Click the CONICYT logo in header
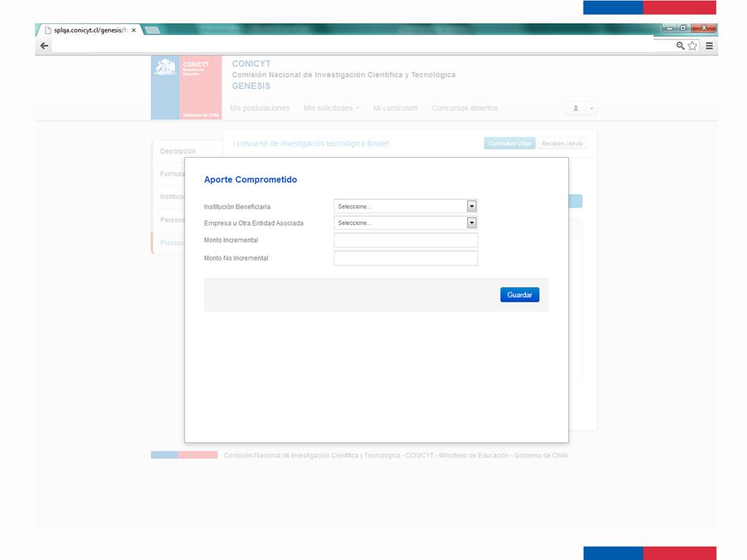Screen dimensions: 747x560 tap(186, 88)
